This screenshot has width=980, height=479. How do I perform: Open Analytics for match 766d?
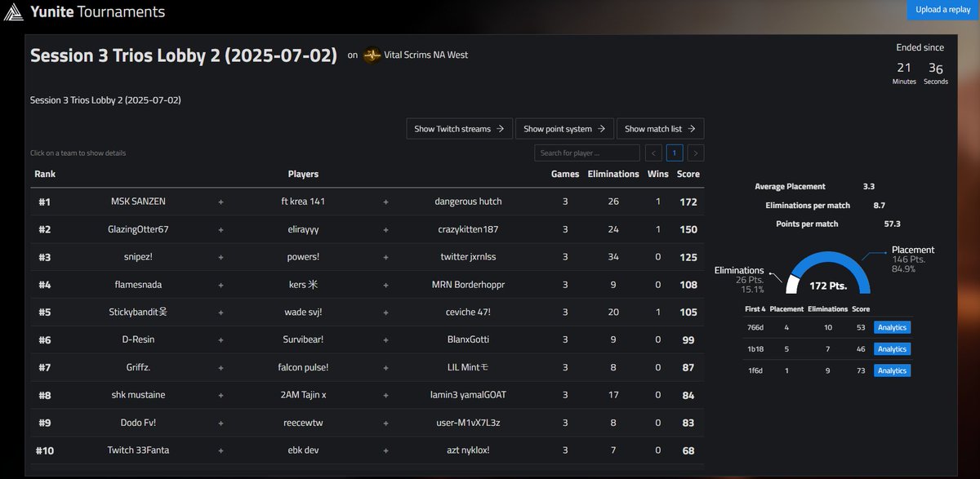pos(892,327)
